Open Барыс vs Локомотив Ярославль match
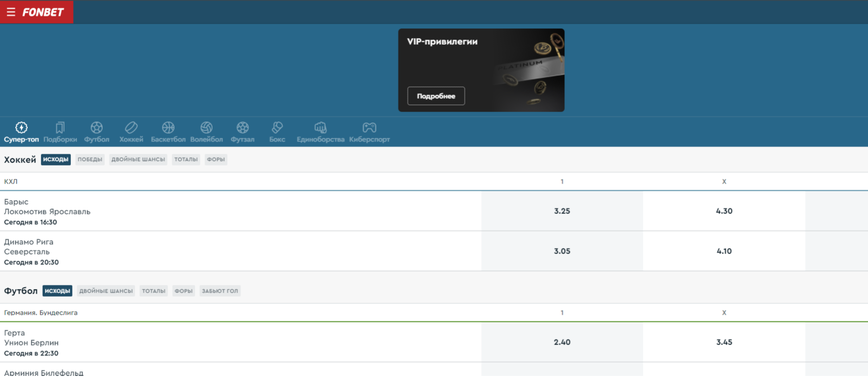 (47, 206)
